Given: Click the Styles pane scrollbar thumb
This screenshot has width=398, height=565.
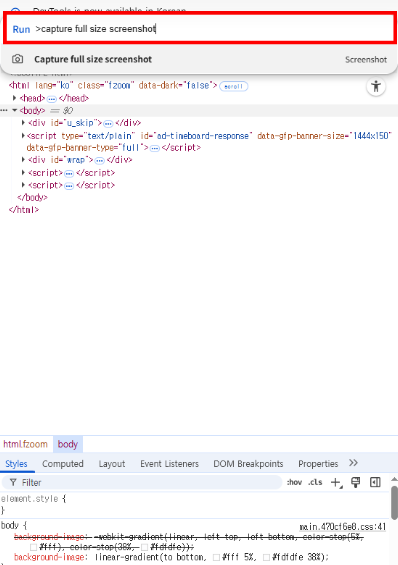Looking at the screenshot, I should [x=394, y=503].
